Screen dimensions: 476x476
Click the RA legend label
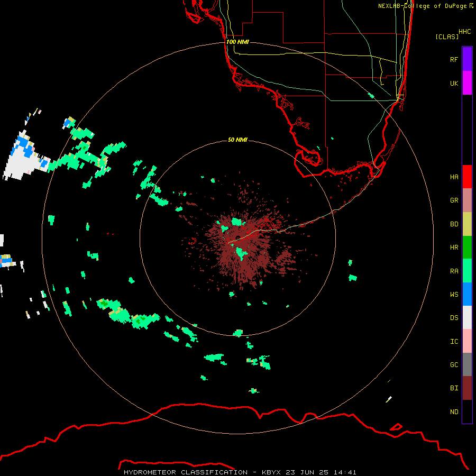coord(454,271)
